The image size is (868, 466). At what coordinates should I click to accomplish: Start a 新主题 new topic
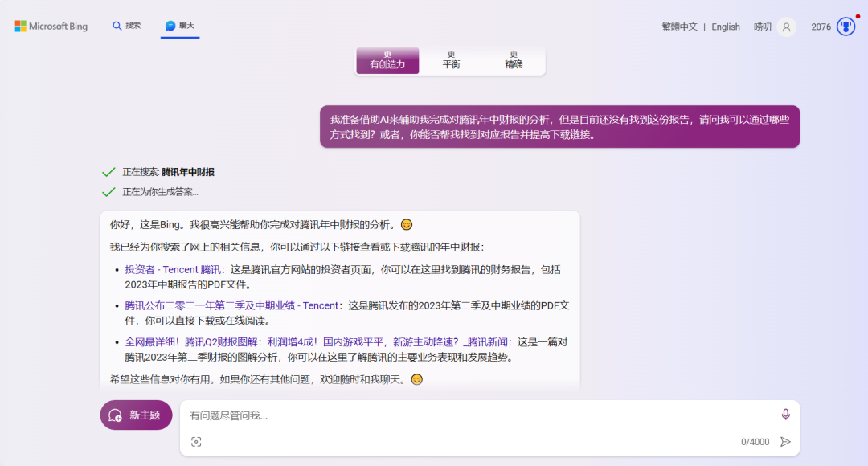click(136, 415)
